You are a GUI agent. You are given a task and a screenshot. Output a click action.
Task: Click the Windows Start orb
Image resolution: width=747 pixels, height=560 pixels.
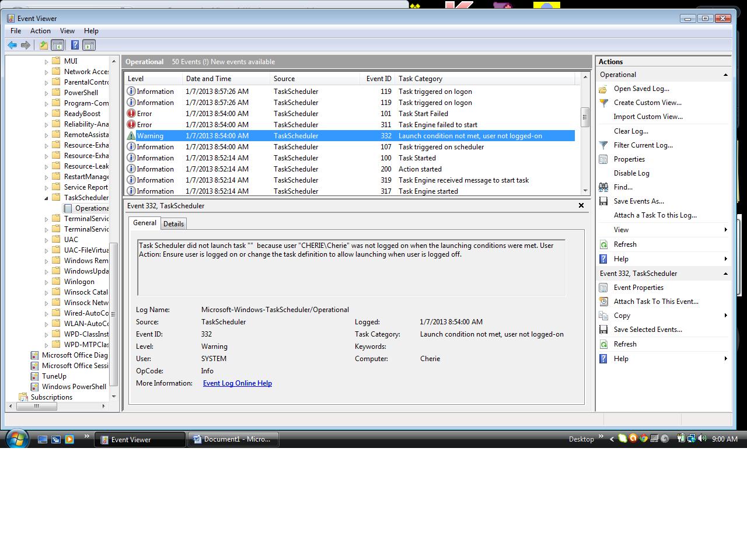[16, 438]
